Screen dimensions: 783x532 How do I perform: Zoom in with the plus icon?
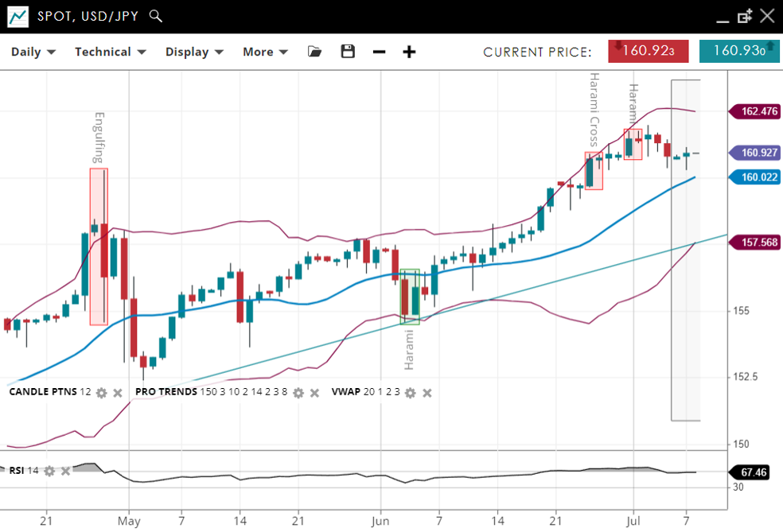pyautogui.click(x=409, y=52)
